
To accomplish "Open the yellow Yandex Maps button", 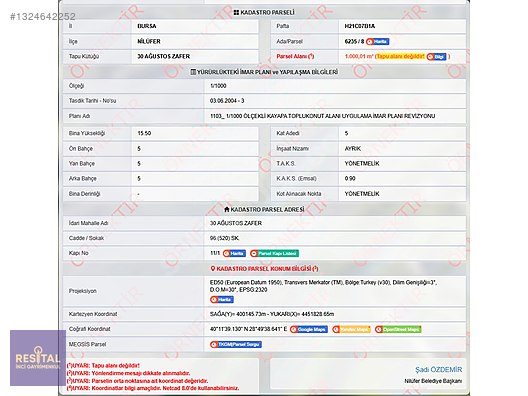I will (x=351, y=329).
